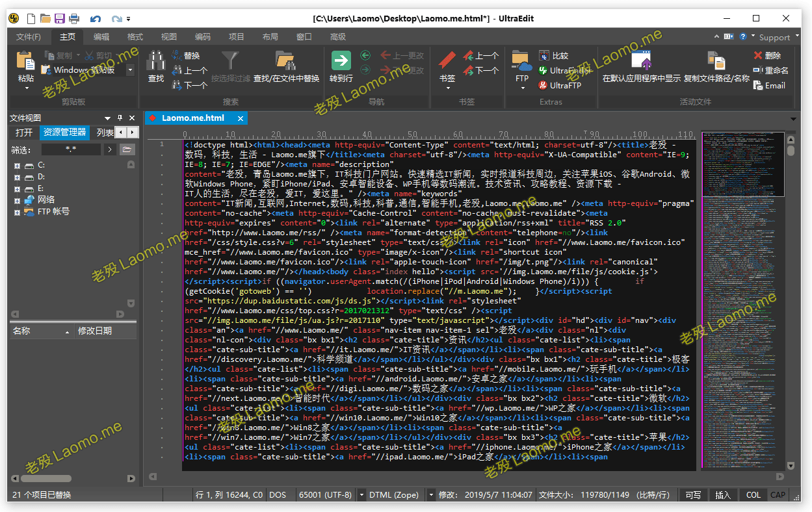Viewport: 812px width, 512px height.
Task: Select the 打开 tab in file view
Action: coord(24,133)
